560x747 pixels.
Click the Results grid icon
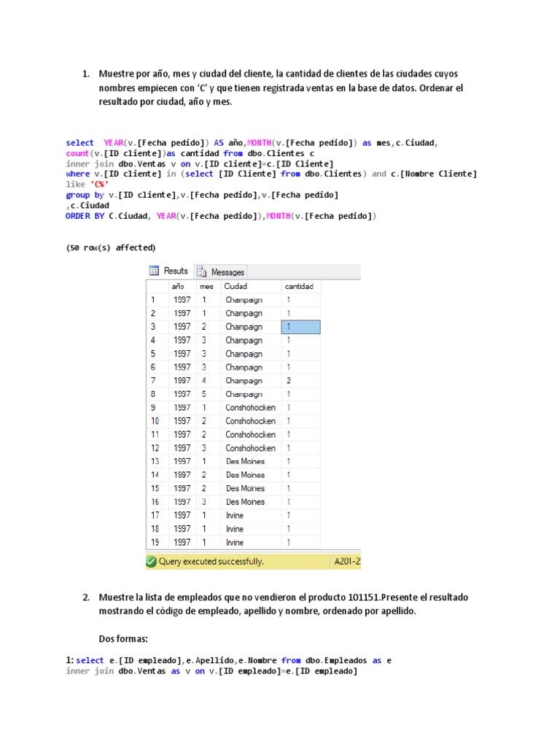155,271
